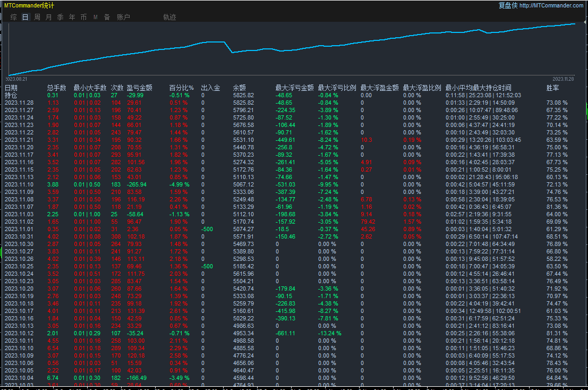Switch to the 账户 account tab

coord(123,17)
